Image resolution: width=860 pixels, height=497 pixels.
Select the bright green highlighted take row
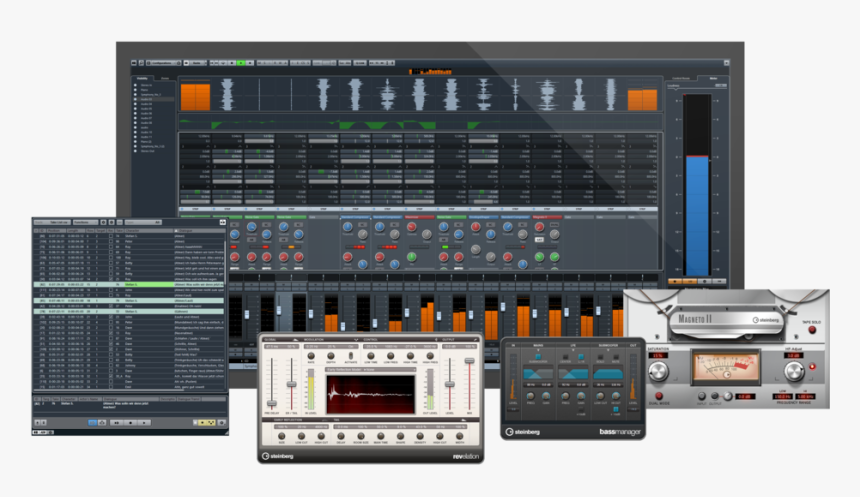coord(129,285)
